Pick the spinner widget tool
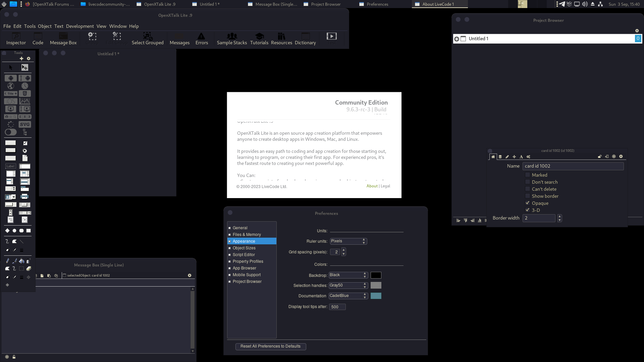 [11, 124]
